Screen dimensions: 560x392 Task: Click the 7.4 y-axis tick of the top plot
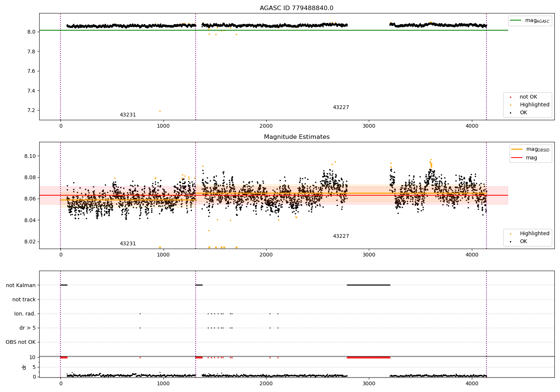pyautogui.click(x=31, y=91)
